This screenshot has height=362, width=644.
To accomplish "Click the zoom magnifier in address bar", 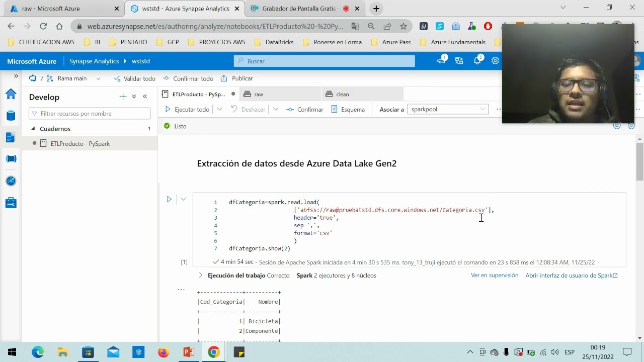I will pyautogui.click(x=371, y=26).
